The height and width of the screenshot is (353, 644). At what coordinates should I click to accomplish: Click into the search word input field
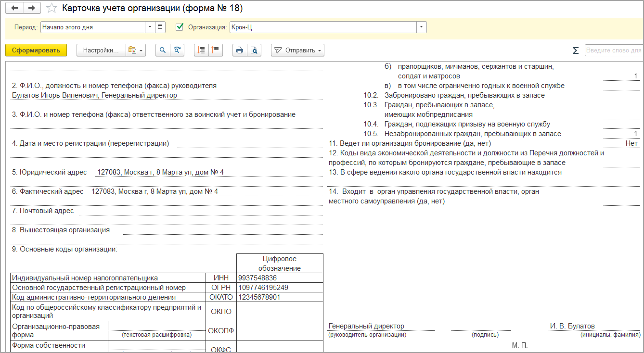[x=613, y=50]
